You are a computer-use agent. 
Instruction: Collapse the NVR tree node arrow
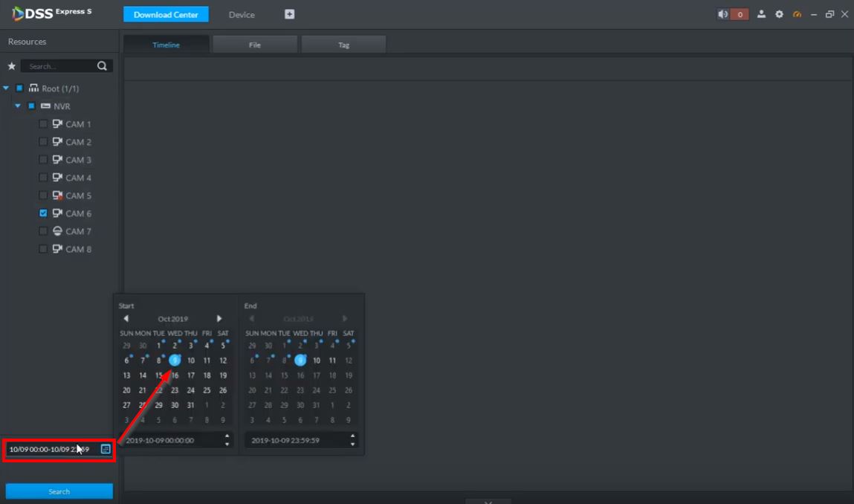(18, 106)
